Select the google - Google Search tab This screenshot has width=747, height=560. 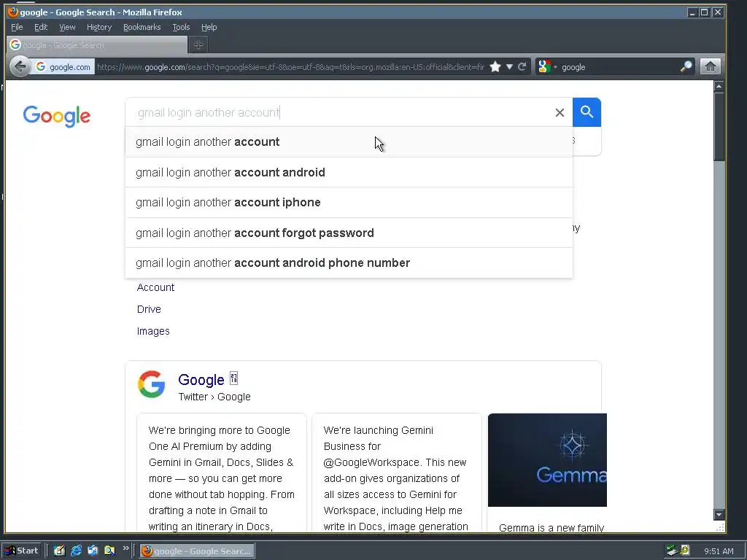(97, 44)
